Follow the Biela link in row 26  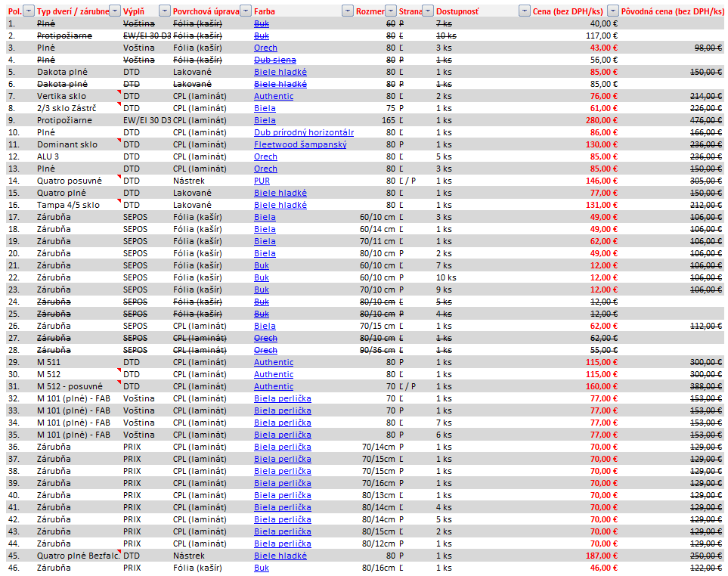point(265,326)
